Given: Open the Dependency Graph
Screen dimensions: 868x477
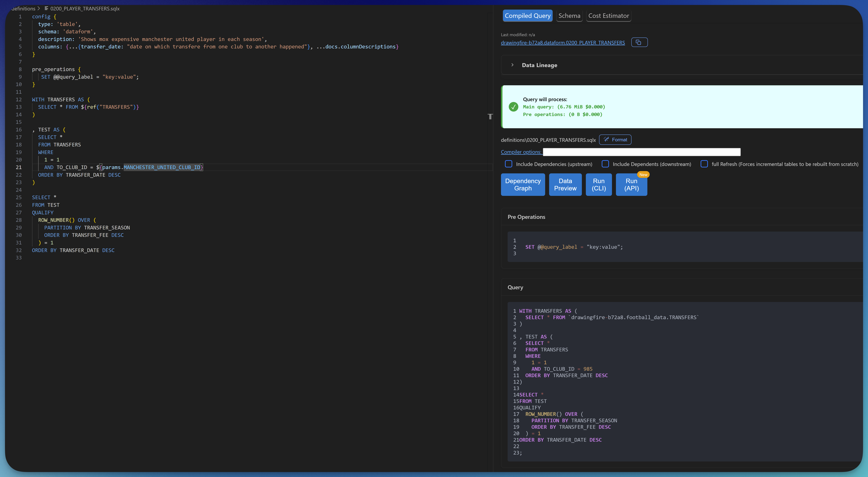Looking at the screenshot, I should [523, 184].
